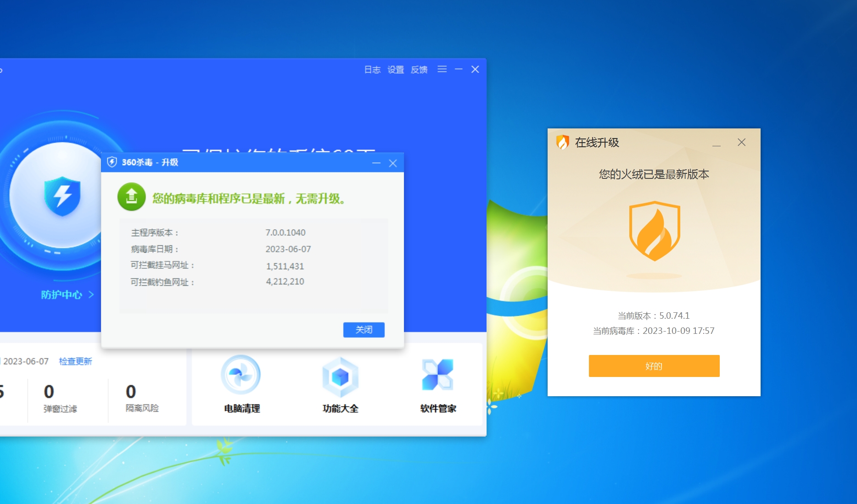Click 可拦截钓鱼网址 label
This screenshot has width=857, height=504.
tap(163, 282)
